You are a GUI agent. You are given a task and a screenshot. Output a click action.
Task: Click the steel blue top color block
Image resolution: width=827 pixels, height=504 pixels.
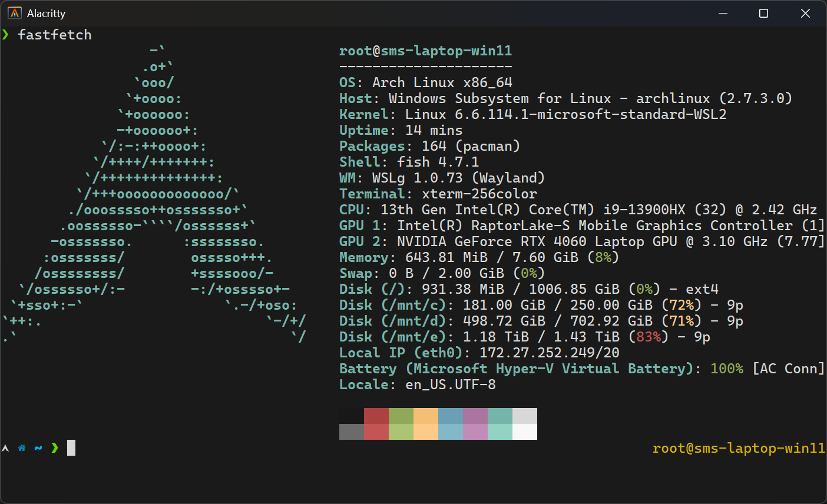[451, 416]
